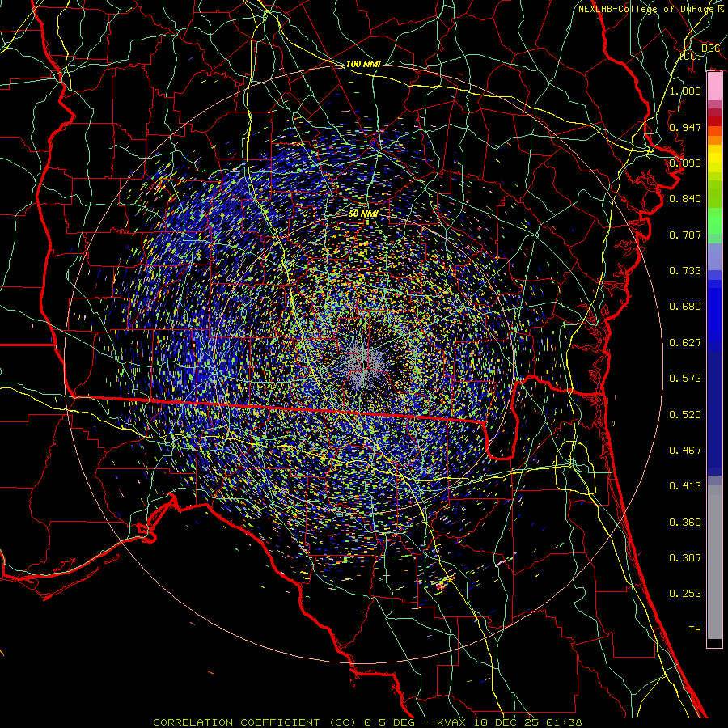Click the 0.733 legend value

[685, 271]
